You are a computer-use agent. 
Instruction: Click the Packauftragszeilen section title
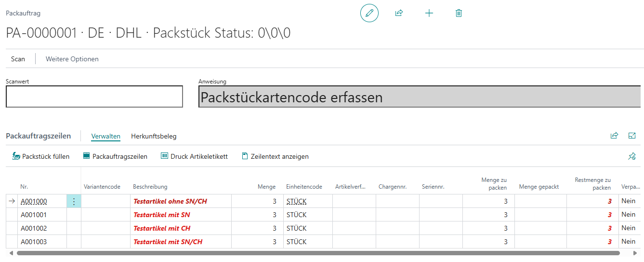coord(38,136)
